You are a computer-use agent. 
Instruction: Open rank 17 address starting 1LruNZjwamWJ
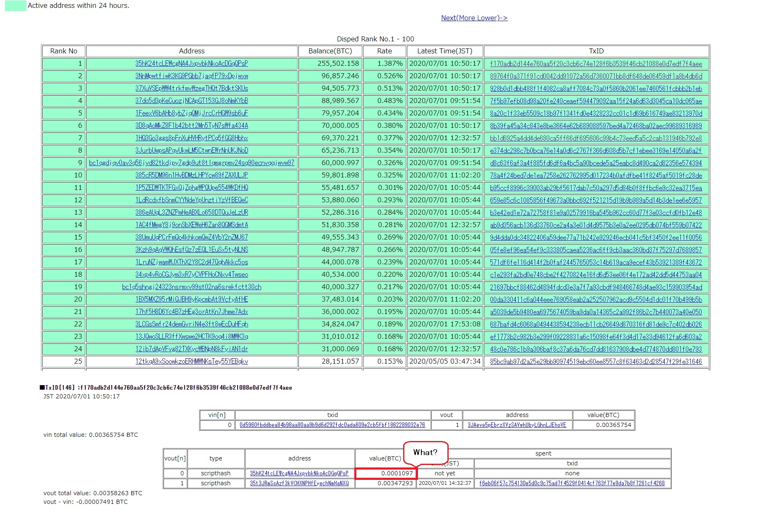click(x=192, y=262)
